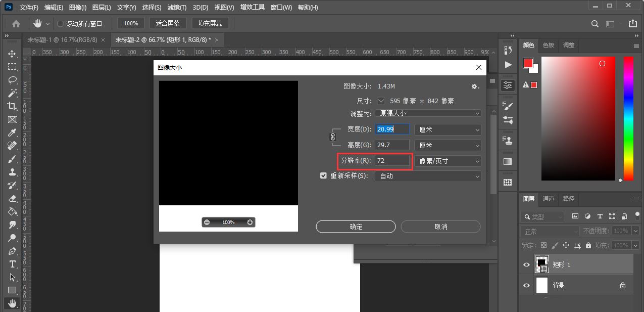Open the 滤镜(T) menu

(x=176, y=8)
